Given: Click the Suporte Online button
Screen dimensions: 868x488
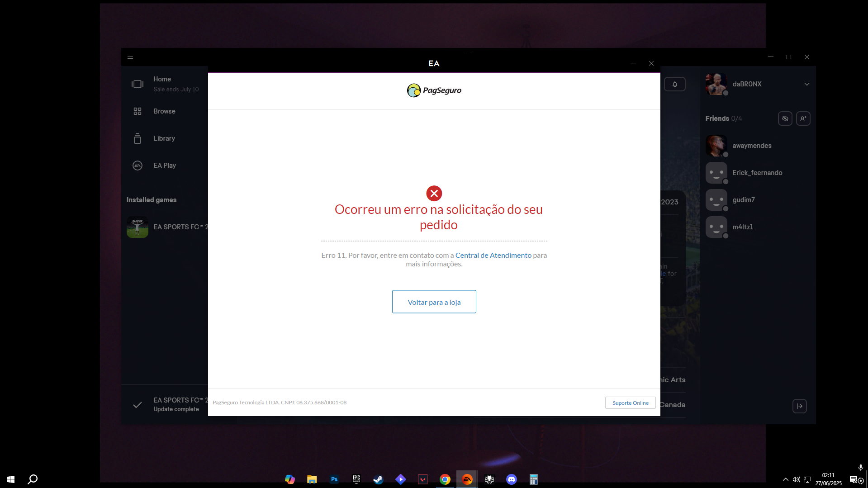Looking at the screenshot, I should point(630,403).
